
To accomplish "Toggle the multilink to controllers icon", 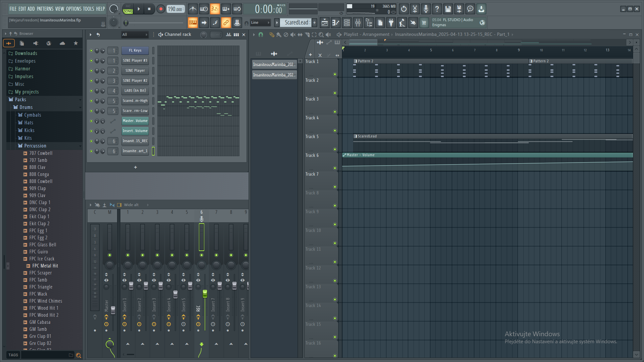I will tap(226, 23).
